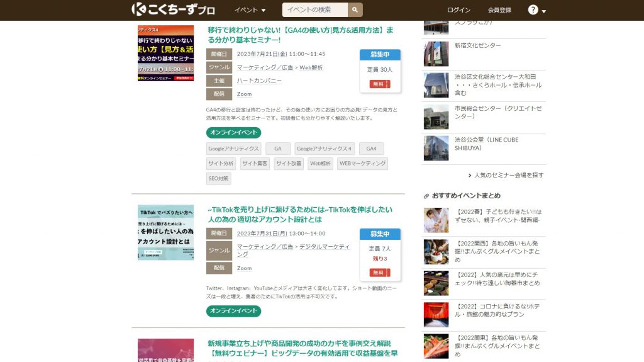Select the Web解析 tag button

[x=320, y=163]
